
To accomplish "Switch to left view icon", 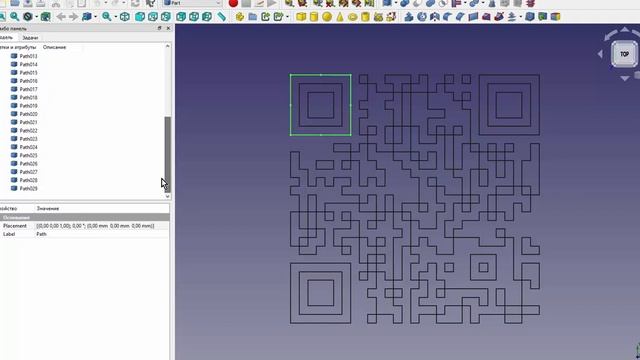I will click(x=207, y=17).
